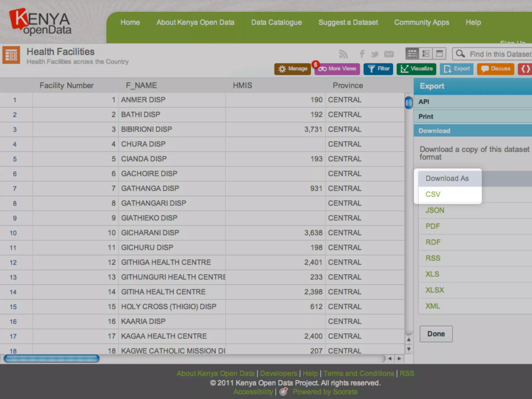Viewport: 532px width, 399px height.
Task: Switch to the grid table view icon
Action: 412,54
